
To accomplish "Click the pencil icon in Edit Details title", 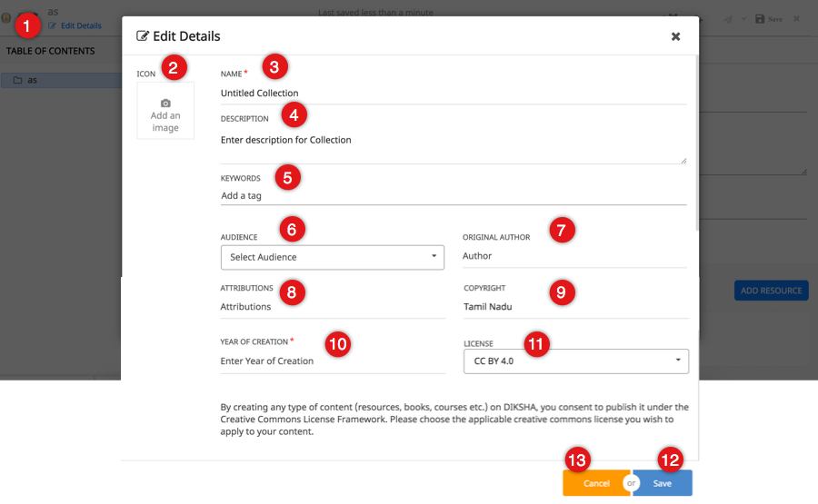I will (143, 36).
